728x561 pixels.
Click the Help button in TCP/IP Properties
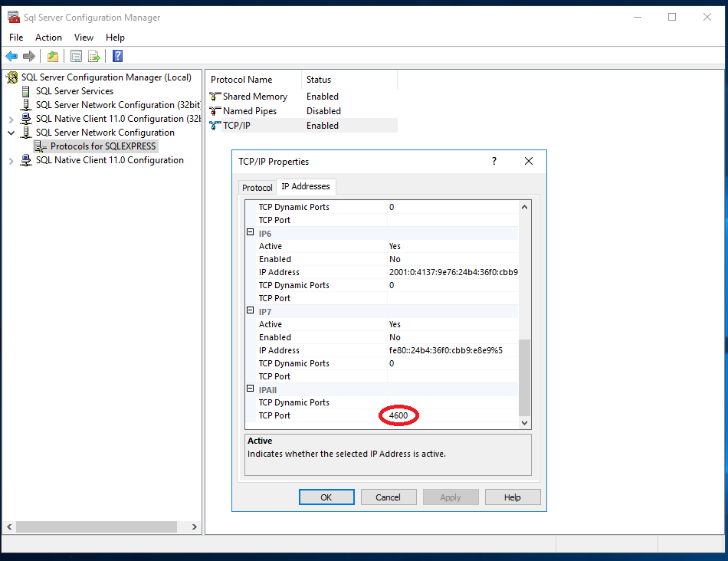[512, 497]
